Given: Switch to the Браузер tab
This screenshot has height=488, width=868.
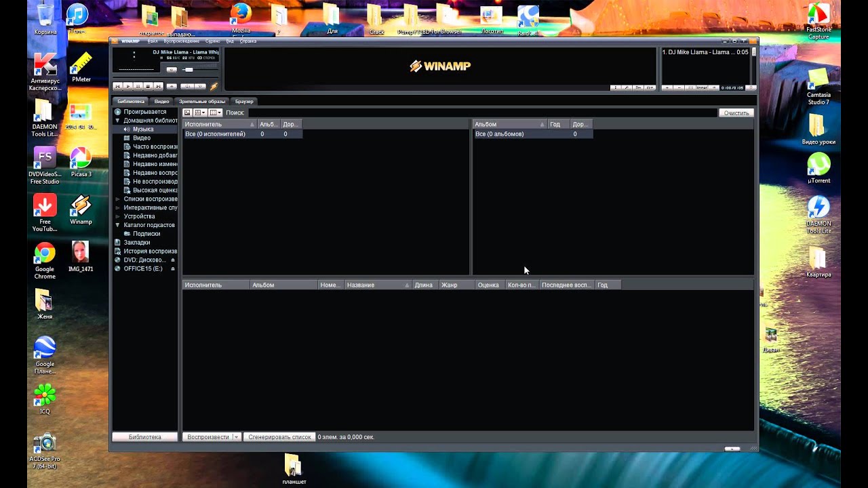Looking at the screenshot, I should (x=244, y=101).
